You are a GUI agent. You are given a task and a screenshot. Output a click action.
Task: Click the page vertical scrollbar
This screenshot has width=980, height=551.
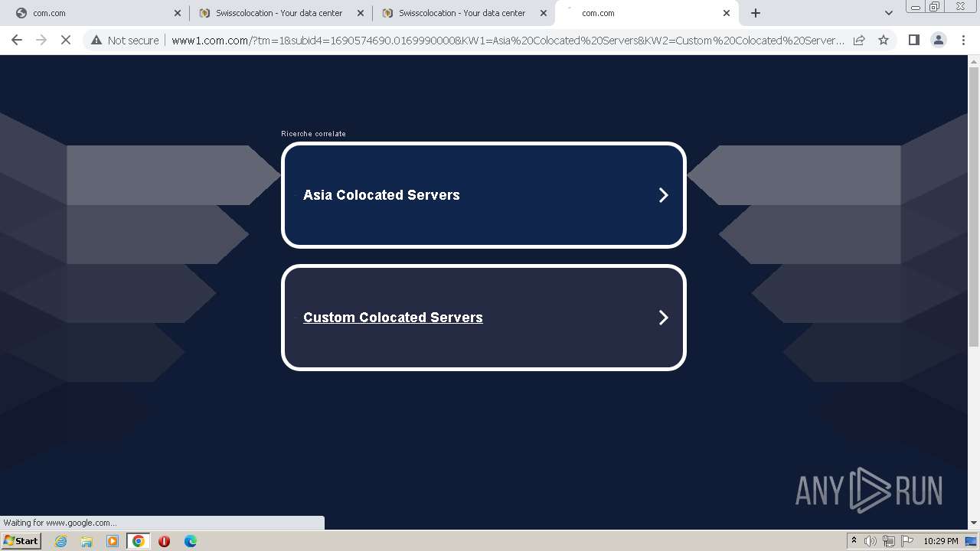[x=974, y=207]
